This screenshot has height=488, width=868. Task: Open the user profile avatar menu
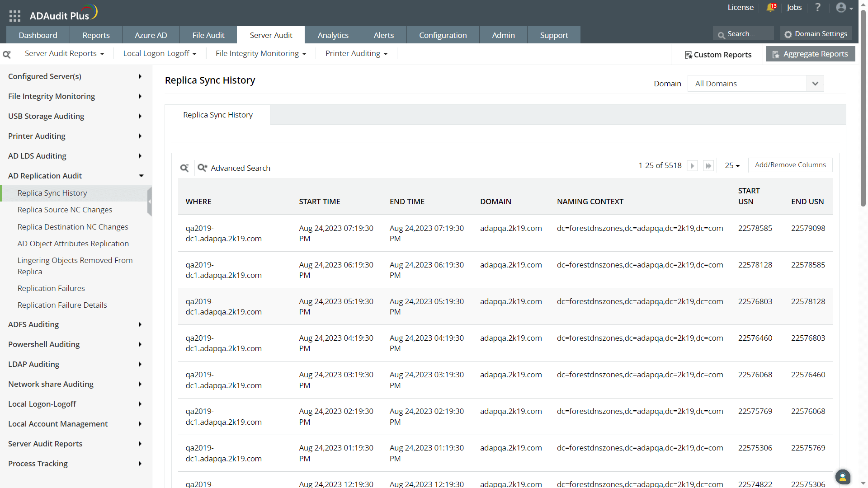844,8
